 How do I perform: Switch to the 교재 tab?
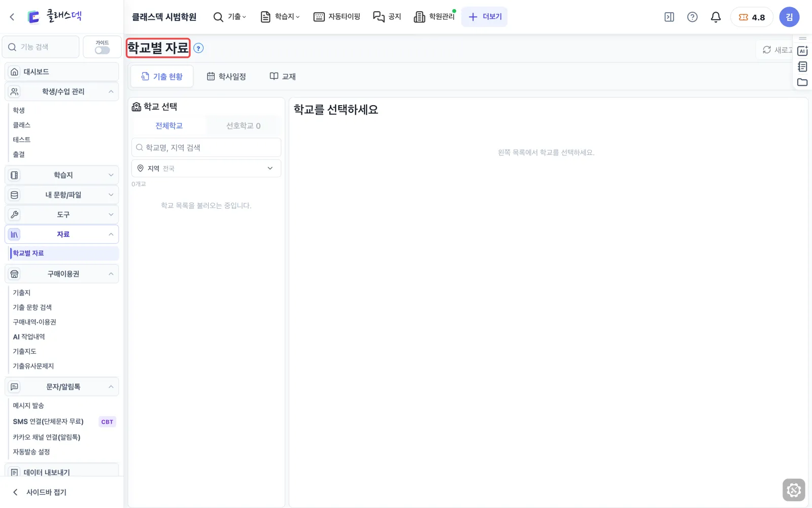tap(283, 76)
